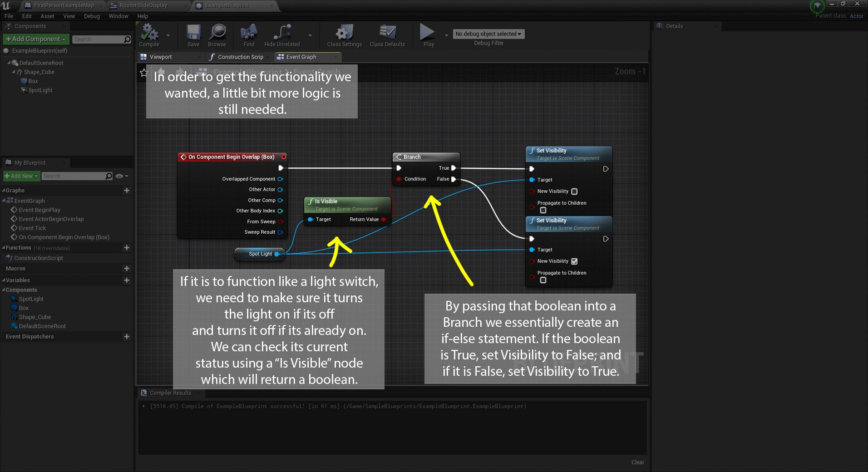The height and width of the screenshot is (472, 868).
Task: Open Class Defaults
Action: [387, 35]
